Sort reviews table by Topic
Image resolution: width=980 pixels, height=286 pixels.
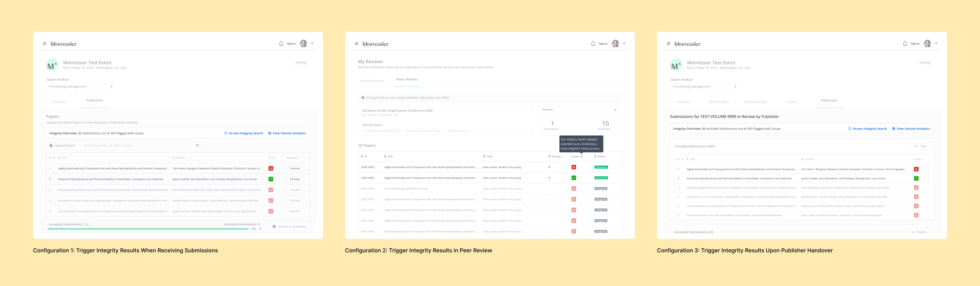coord(488,156)
